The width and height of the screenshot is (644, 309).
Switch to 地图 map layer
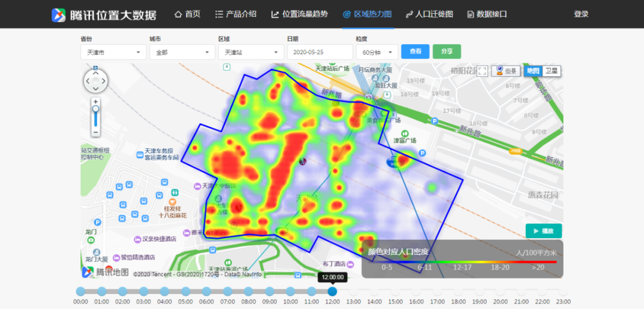click(x=532, y=71)
